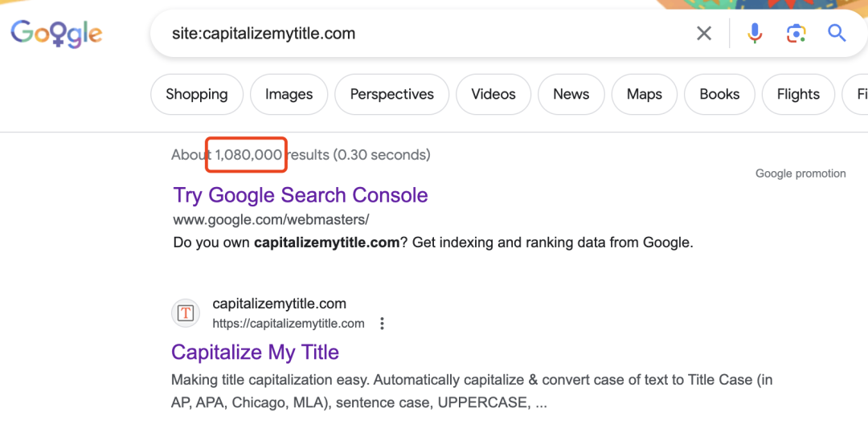The image size is (868, 424).
Task: Open the Videos filter
Action: (x=493, y=95)
